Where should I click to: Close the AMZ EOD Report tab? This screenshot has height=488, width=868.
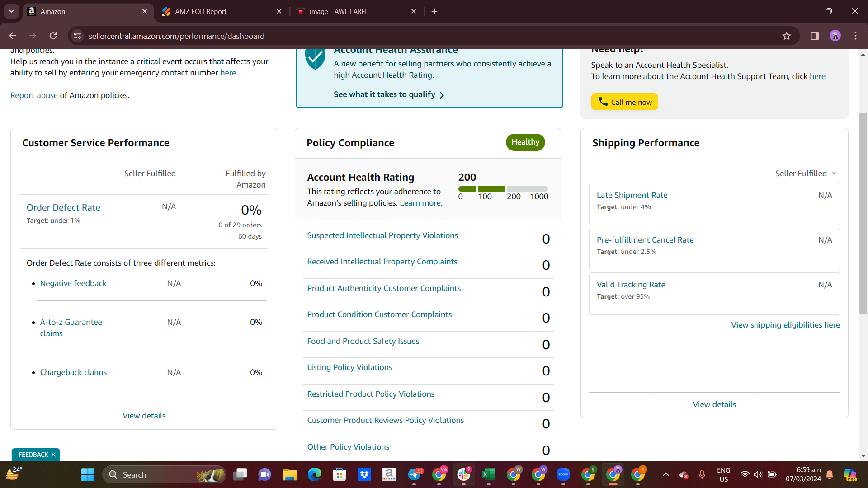click(x=279, y=11)
